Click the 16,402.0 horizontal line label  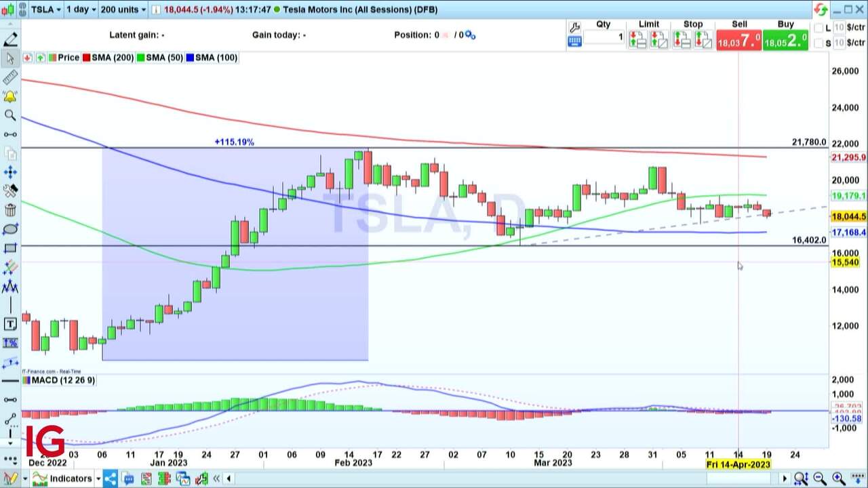point(809,240)
